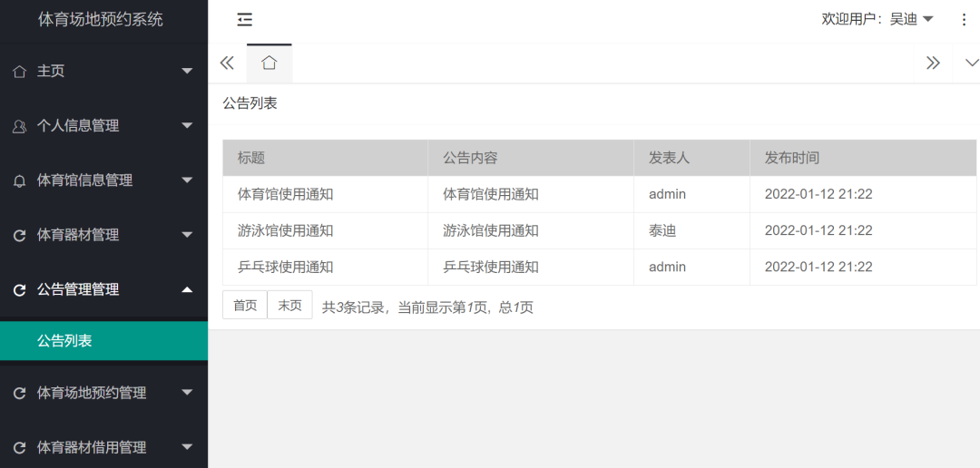Select the 公告列表 submenu item
The image size is (980, 468).
coord(103,340)
